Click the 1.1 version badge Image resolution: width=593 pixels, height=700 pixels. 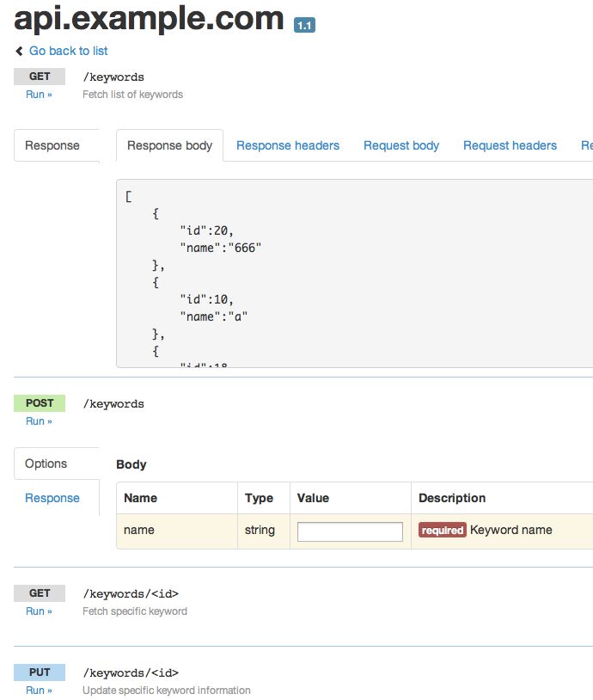(304, 26)
